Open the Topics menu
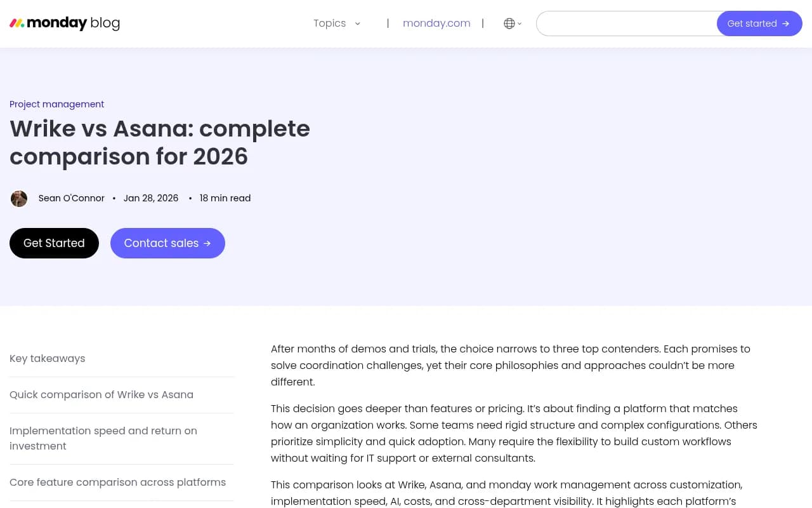Viewport: 812px width, 508px height. pyautogui.click(x=330, y=23)
